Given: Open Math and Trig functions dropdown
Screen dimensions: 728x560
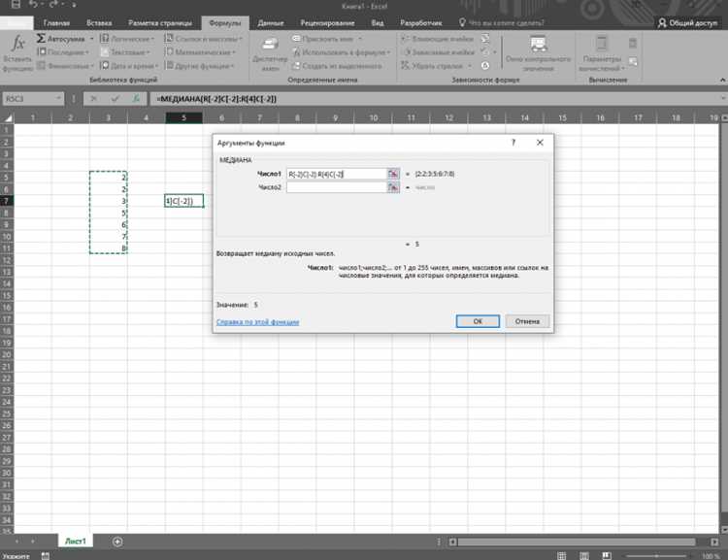Looking at the screenshot, I should pyautogui.click(x=201, y=52).
